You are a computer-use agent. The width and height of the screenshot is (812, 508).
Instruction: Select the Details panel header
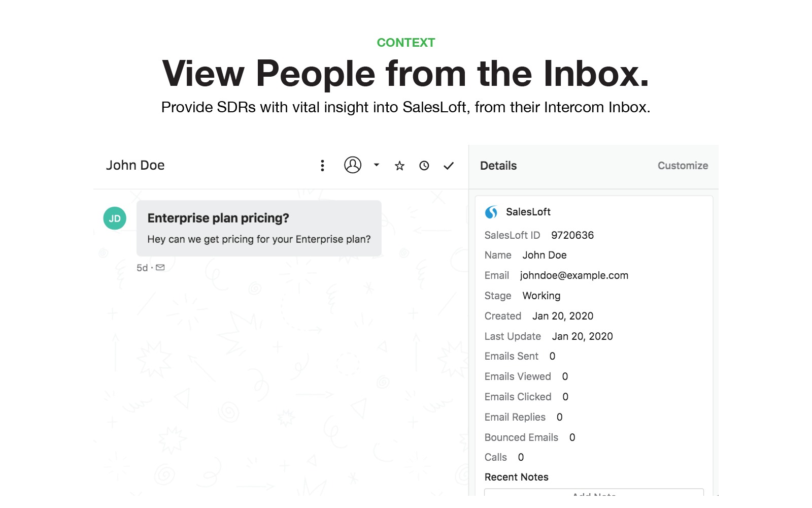tap(498, 166)
